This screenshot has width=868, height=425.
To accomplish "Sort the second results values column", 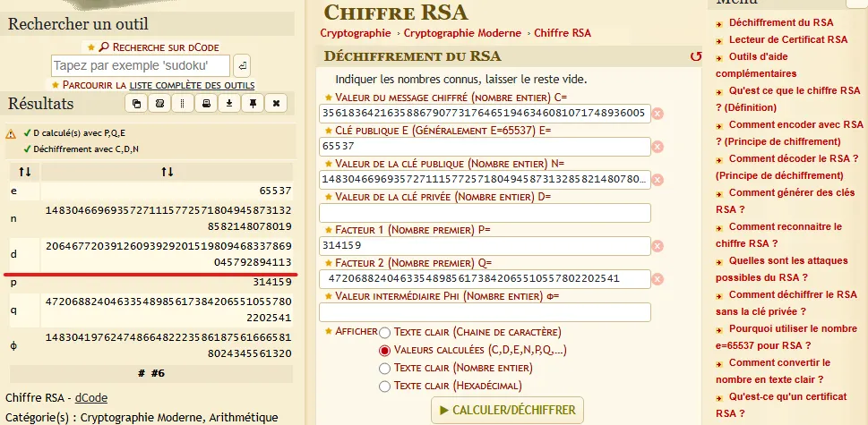I will (x=168, y=173).
